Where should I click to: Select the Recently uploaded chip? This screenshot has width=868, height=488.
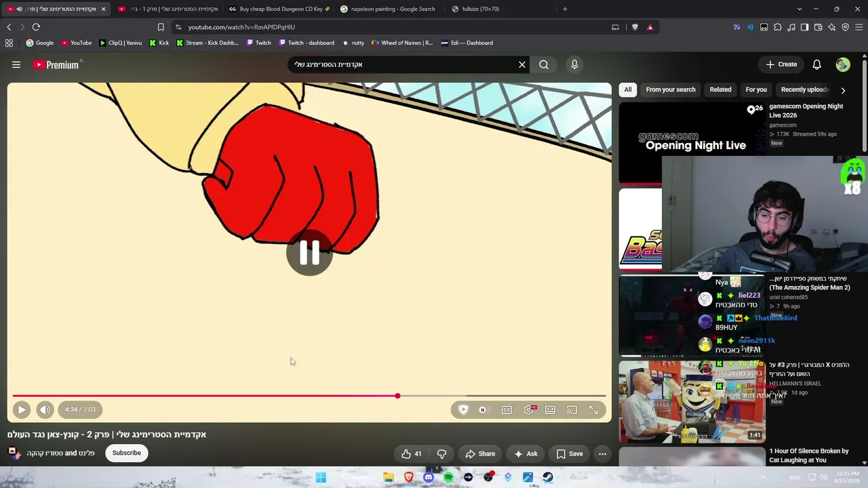[805, 89]
